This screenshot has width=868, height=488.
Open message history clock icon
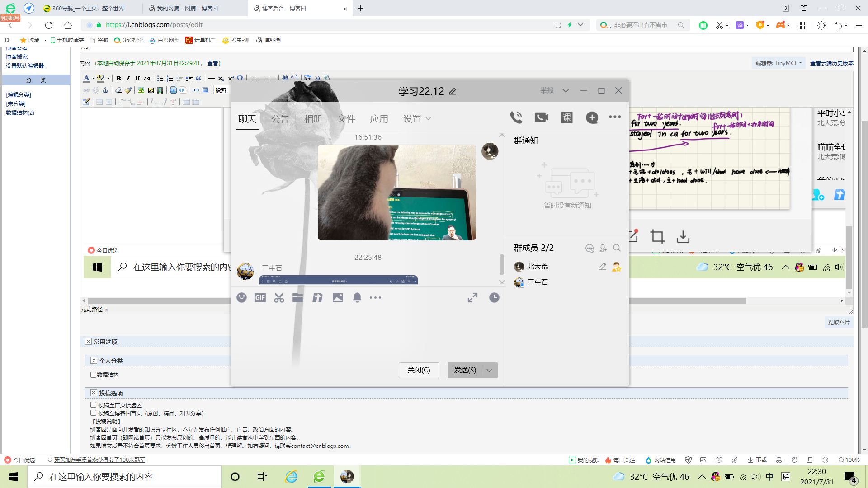(494, 297)
